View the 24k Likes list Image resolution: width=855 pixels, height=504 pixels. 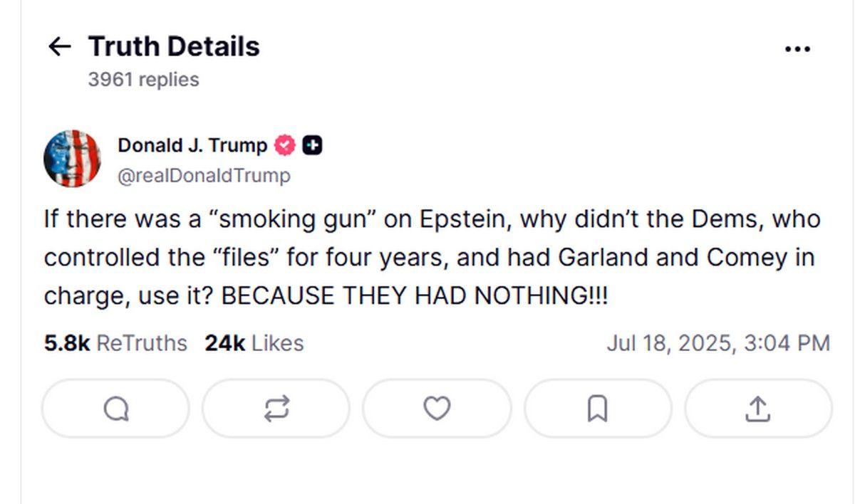pyautogui.click(x=254, y=343)
